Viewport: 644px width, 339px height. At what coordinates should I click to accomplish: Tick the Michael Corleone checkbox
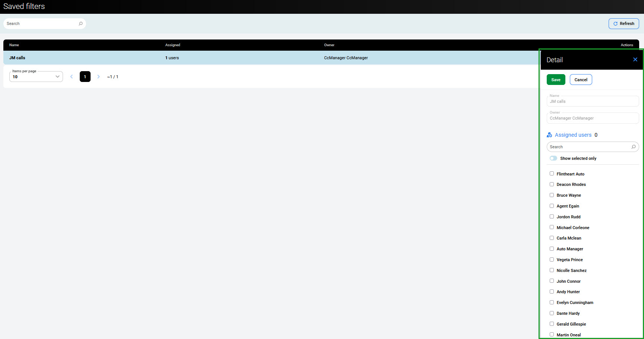[x=552, y=227]
